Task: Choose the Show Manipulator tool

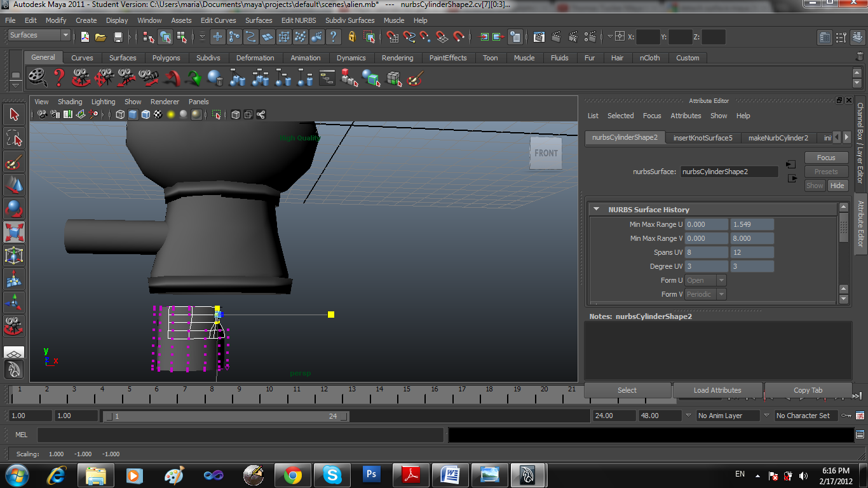Action: coord(14,303)
